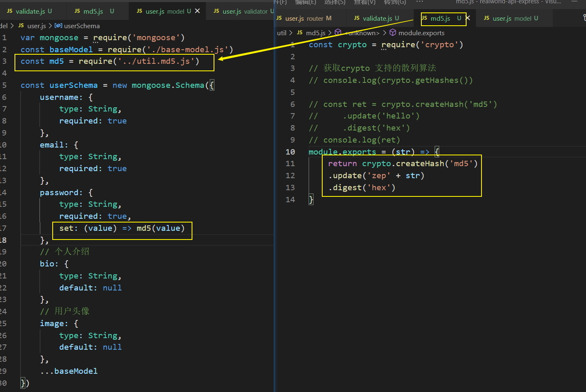Click "set: (value) => md5(value)" line

pyautogui.click(x=122, y=228)
